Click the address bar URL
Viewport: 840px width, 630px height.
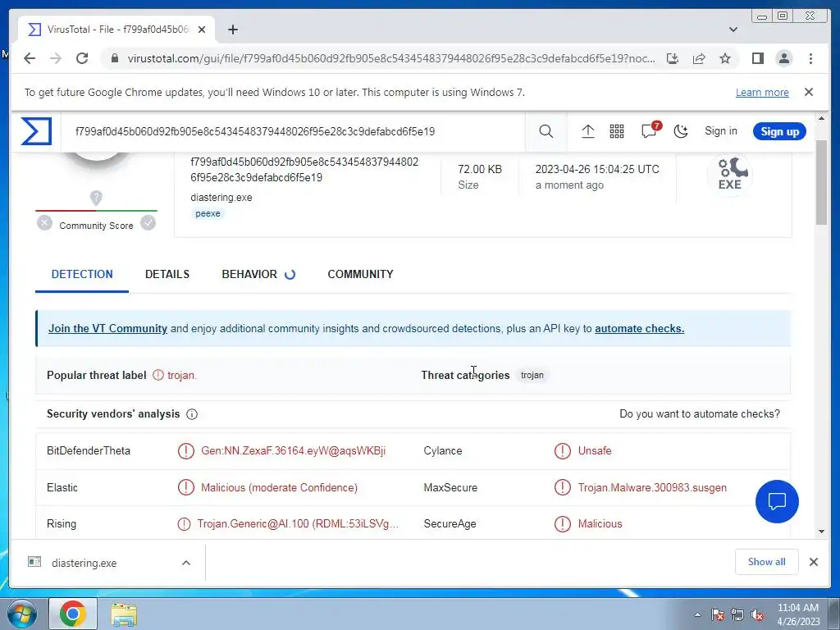point(391,58)
